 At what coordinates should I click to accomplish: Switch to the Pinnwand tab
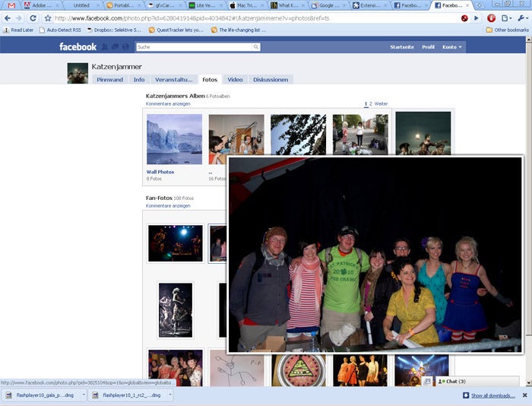(x=109, y=79)
